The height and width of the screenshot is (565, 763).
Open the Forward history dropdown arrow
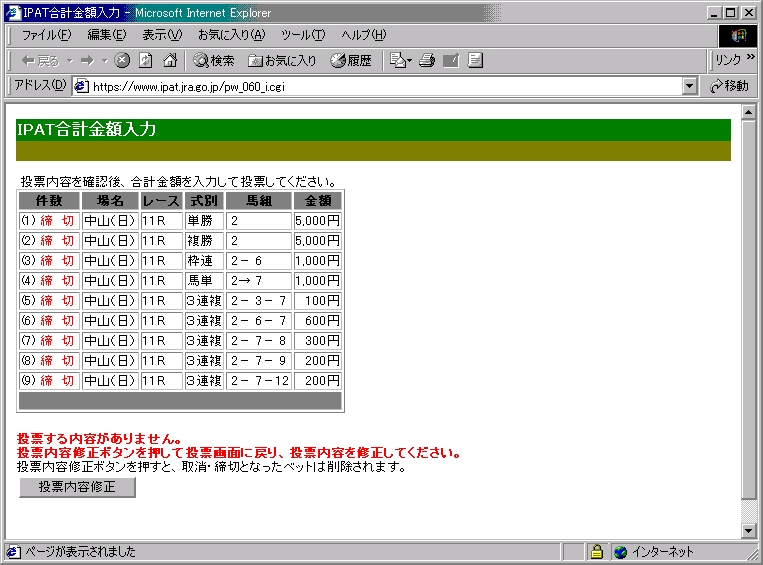[104, 60]
